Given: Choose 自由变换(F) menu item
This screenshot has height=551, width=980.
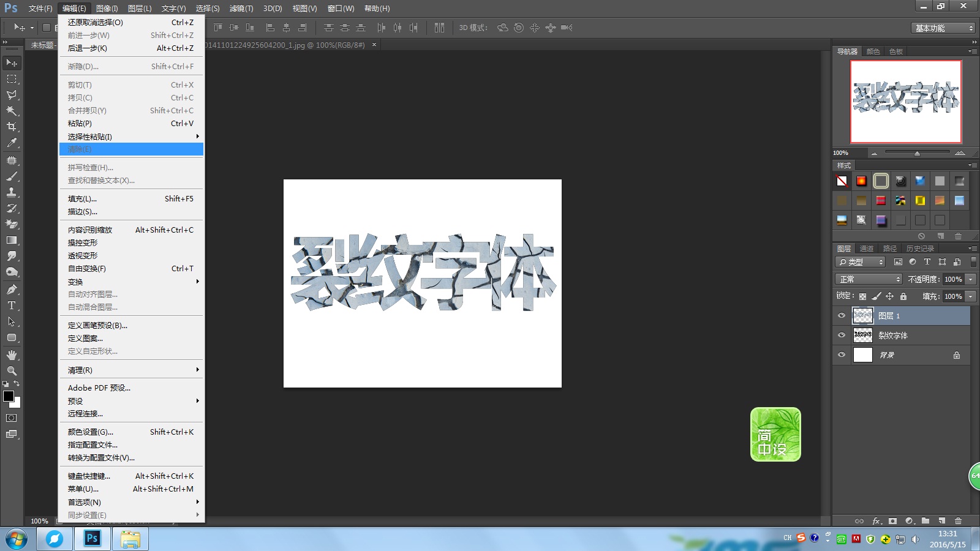Looking at the screenshot, I should (131, 269).
